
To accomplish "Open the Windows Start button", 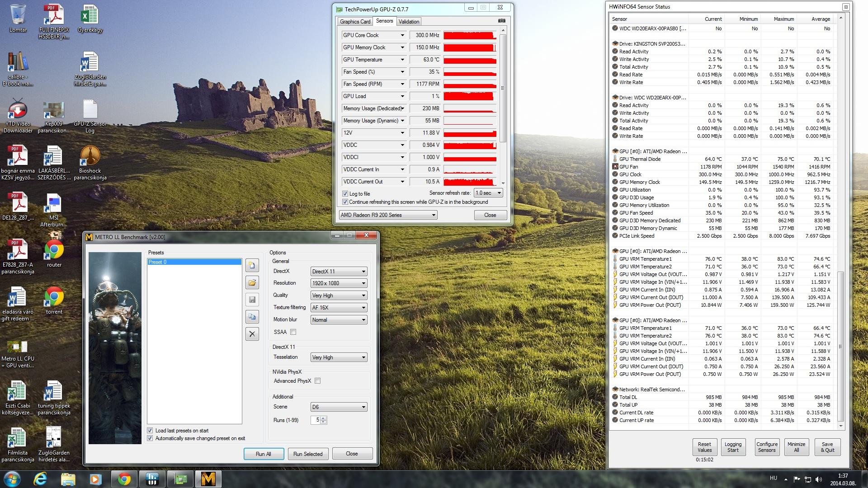I will click(12, 479).
